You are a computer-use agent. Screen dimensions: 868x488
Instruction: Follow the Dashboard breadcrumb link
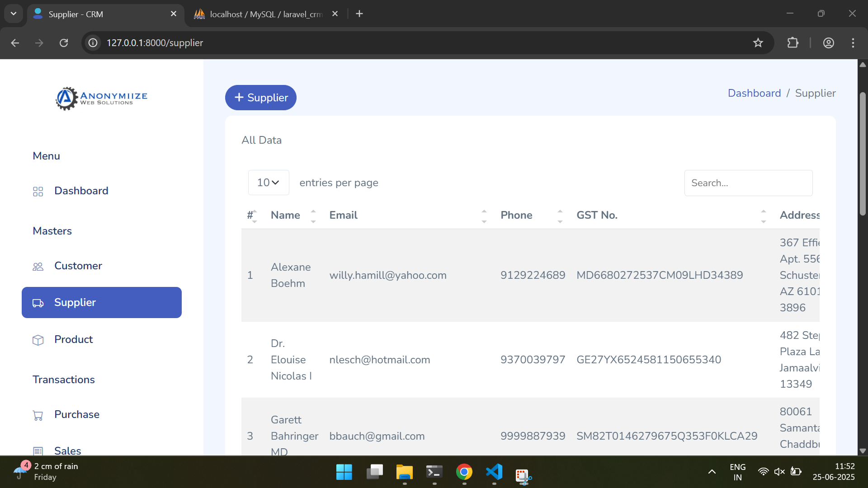pyautogui.click(x=754, y=93)
